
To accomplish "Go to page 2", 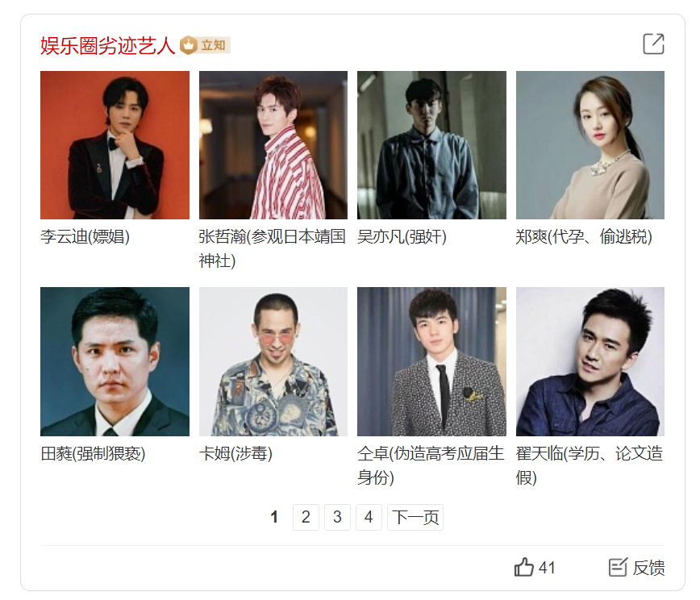I will tap(306, 517).
